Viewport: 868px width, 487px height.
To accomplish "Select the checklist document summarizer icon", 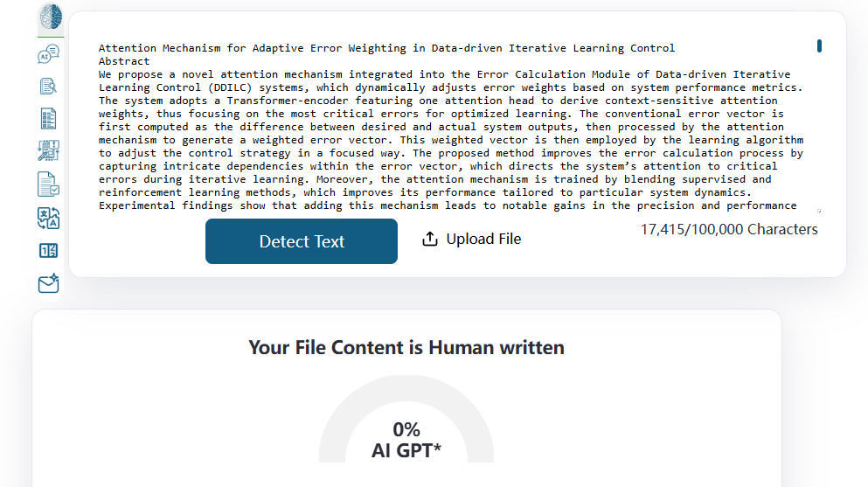I will click(49, 118).
